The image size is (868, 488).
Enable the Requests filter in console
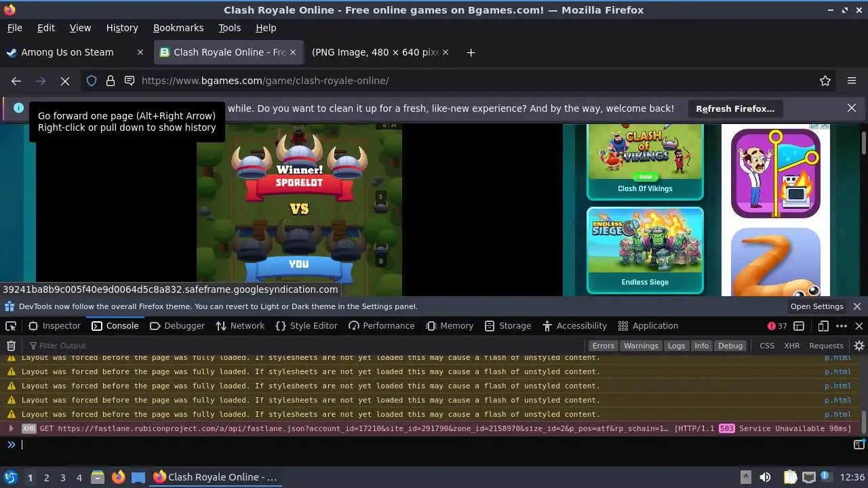(826, 346)
